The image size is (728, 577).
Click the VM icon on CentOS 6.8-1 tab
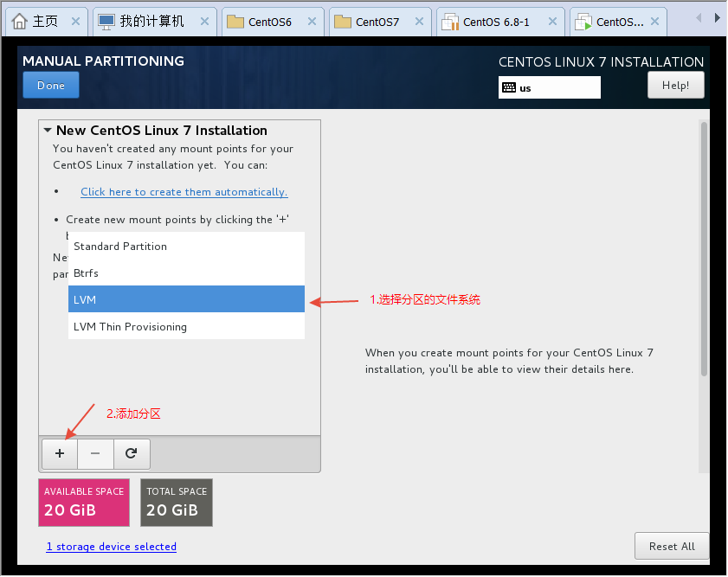pyautogui.click(x=450, y=22)
